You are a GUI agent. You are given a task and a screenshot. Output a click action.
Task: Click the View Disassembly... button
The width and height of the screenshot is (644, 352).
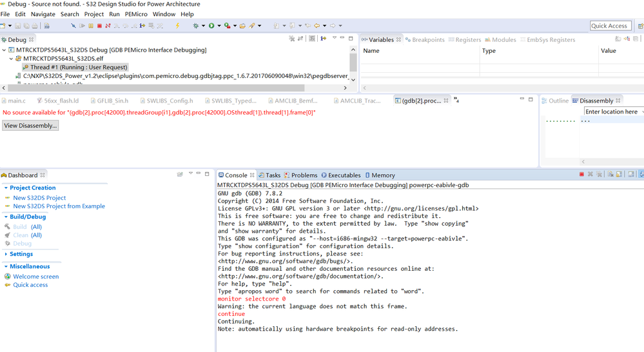(30, 126)
